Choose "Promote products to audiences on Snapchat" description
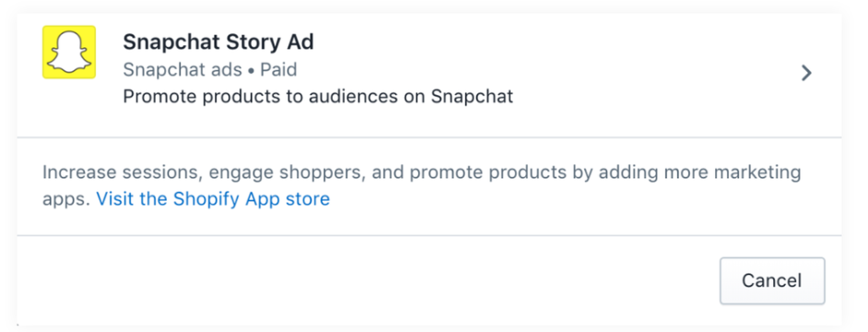The height and width of the screenshot is (332, 868). tap(318, 97)
